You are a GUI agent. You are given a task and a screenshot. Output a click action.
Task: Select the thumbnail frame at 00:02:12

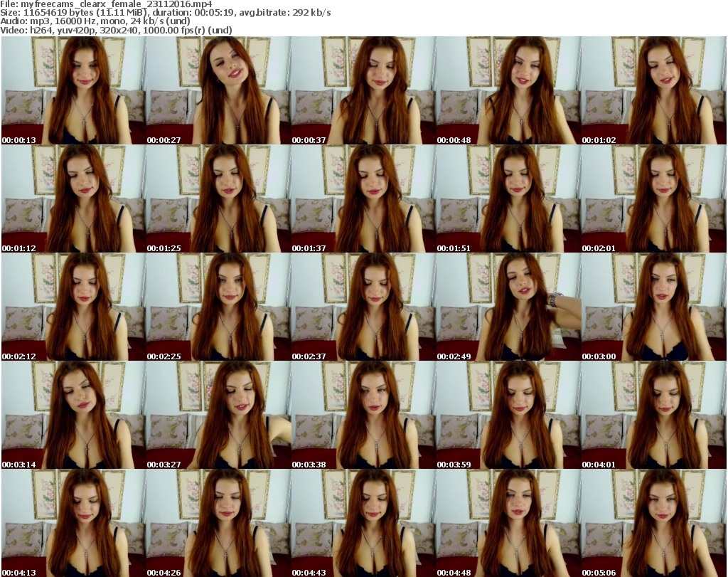click(x=73, y=307)
